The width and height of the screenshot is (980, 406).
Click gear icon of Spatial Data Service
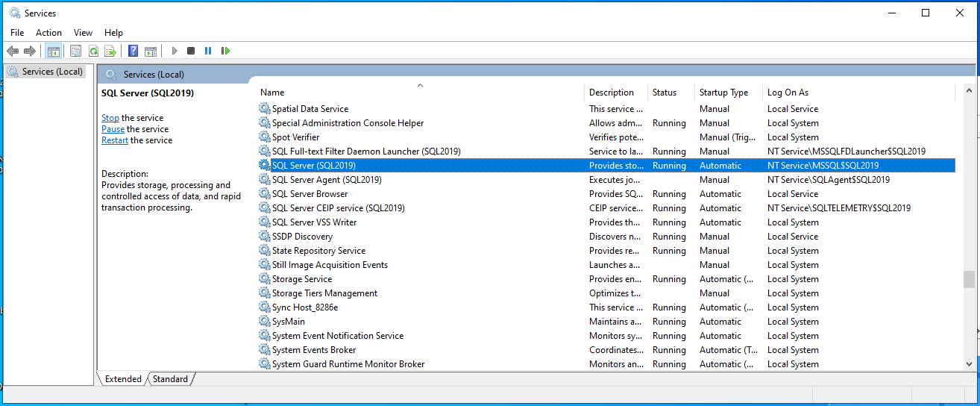point(264,109)
